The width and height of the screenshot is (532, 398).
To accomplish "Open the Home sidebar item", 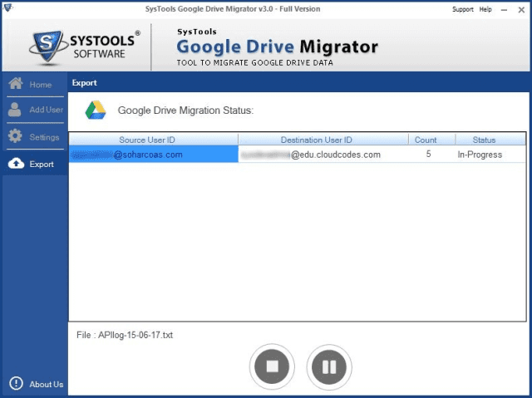I will pyautogui.click(x=35, y=84).
